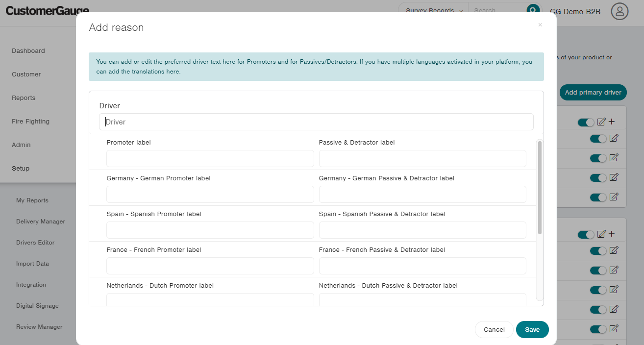This screenshot has height=345, width=644.
Task: Edit third sub-driver row in lower group
Action: click(x=614, y=290)
